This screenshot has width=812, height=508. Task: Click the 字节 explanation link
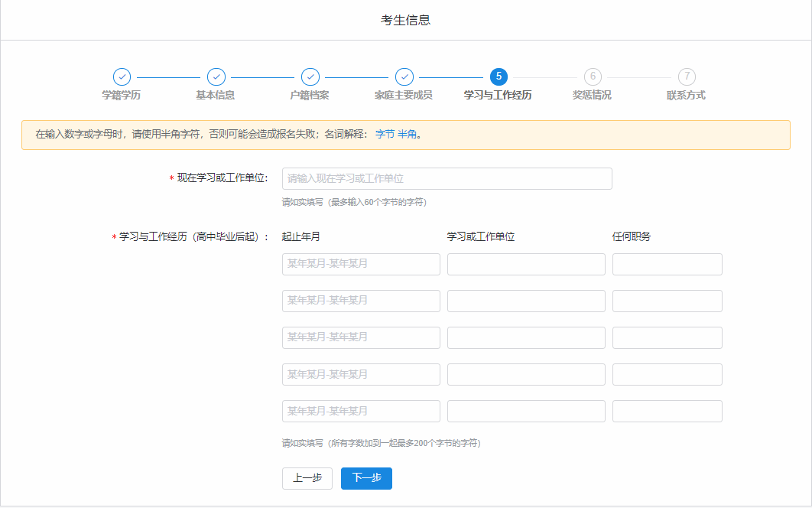pyautogui.click(x=385, y=135)
